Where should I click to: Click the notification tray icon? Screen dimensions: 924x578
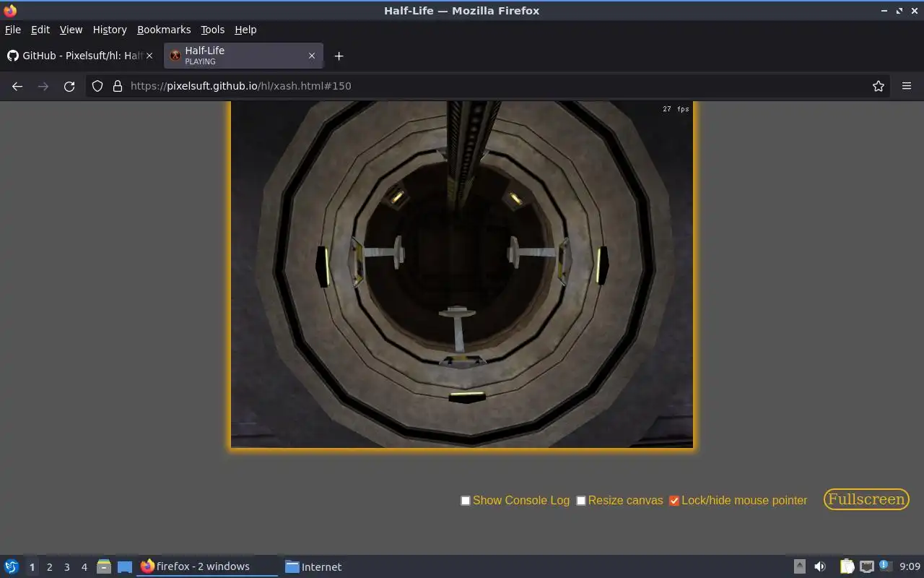pyautogui.click(x=886, y=566)
